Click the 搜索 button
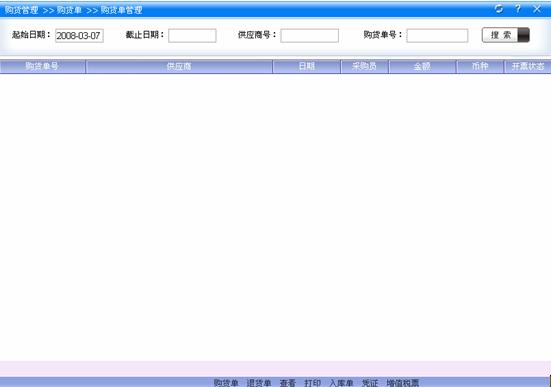This screenshot has width=551, height=387. pos(505,35)
